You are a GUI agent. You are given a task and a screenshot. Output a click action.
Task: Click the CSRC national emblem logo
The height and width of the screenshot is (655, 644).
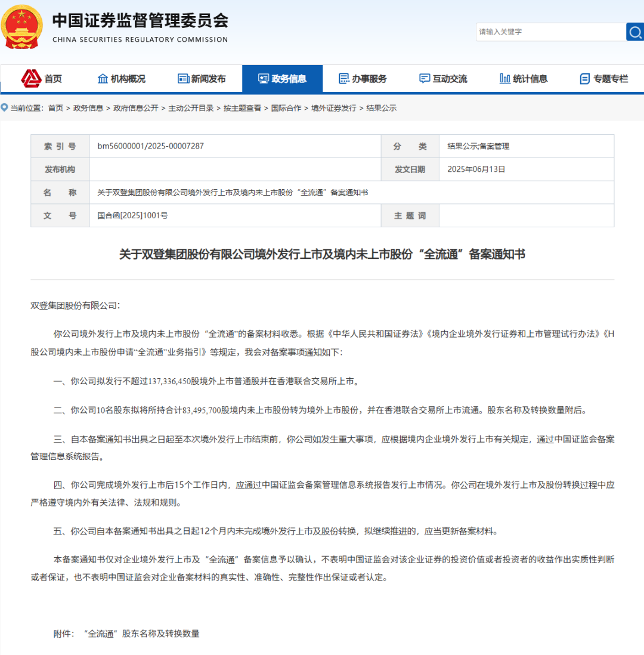coord(21,27)
